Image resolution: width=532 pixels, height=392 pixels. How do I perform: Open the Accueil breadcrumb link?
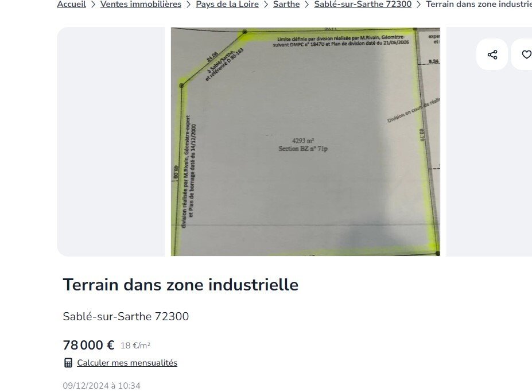click(71, 5)
